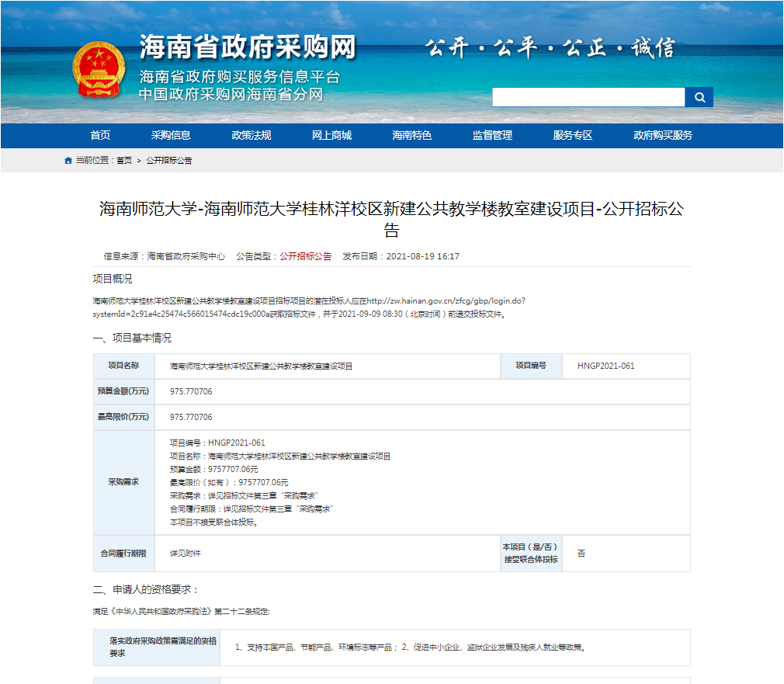
Task: Click the line 本项目不接受联合体投标
Action: (214, 523)
